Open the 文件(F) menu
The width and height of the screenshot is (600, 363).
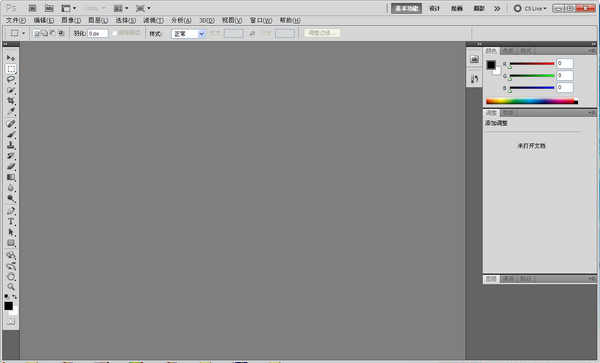16,20
